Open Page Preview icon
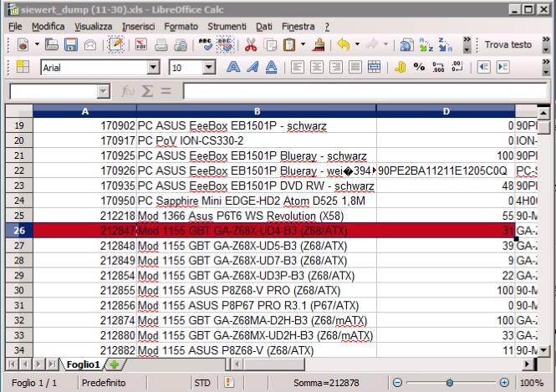556x392 pixels. [181, 45]
